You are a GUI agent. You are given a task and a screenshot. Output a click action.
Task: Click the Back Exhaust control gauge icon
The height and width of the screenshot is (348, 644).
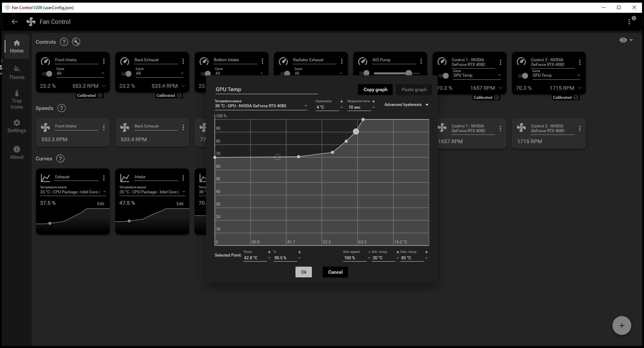[125, 61]
